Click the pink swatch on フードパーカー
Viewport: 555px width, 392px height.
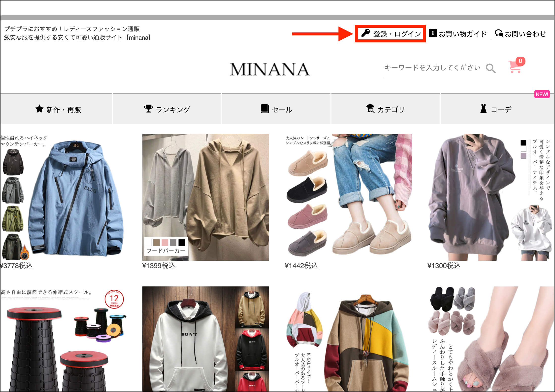(x=165, y=242)
